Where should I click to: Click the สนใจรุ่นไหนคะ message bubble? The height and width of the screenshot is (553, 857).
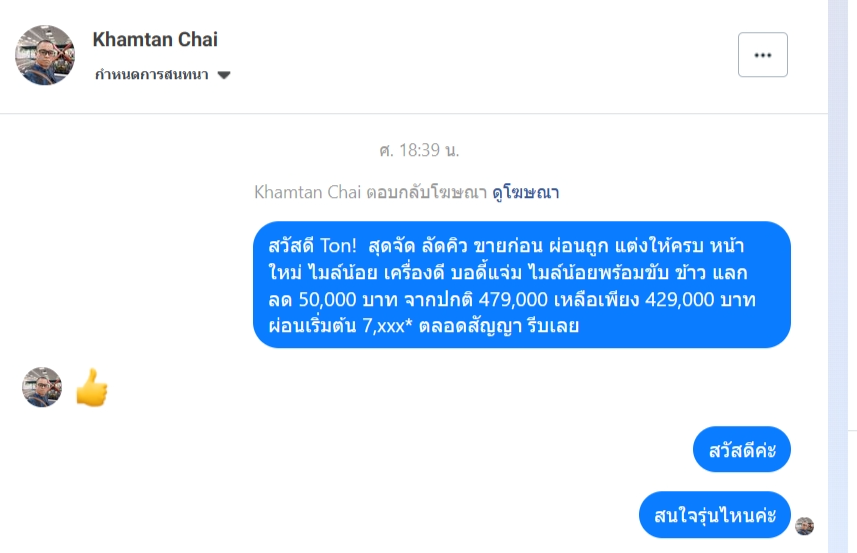714,516
